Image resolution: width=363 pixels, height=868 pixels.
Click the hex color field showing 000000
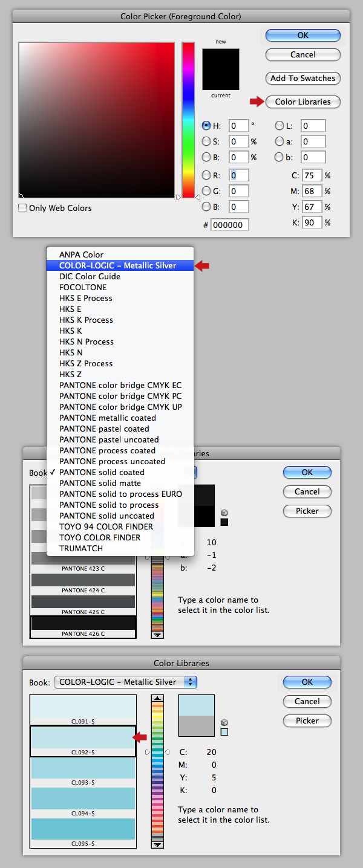point(230,225)
